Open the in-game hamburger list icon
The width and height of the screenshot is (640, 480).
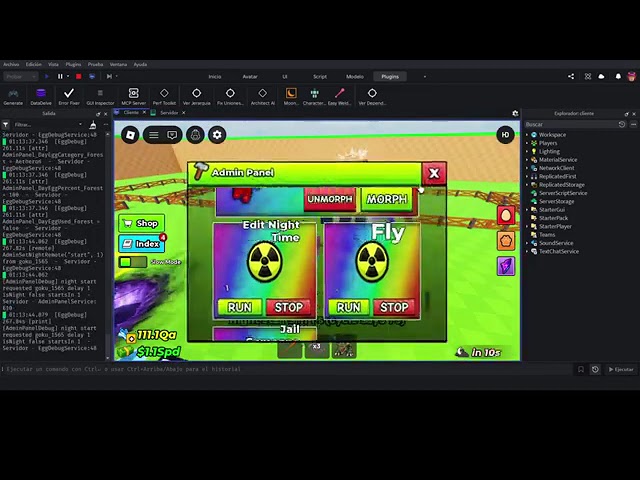[x=153, y=135]
